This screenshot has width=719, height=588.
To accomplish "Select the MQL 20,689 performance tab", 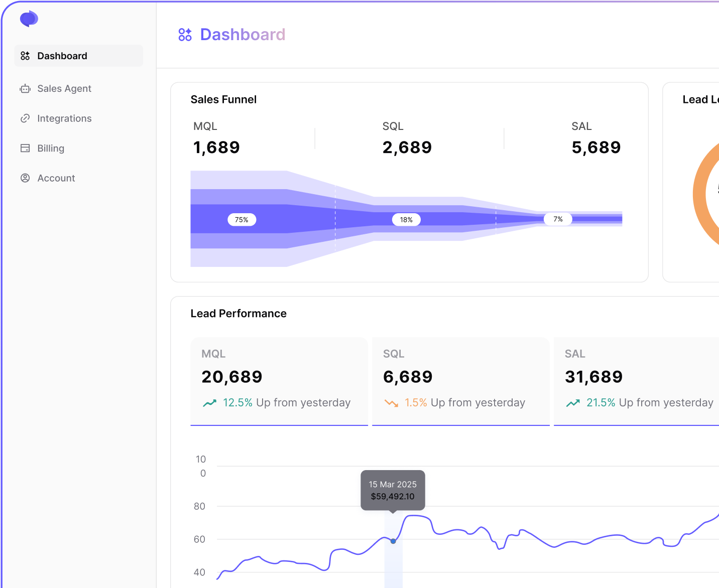I will pos(279,381).
